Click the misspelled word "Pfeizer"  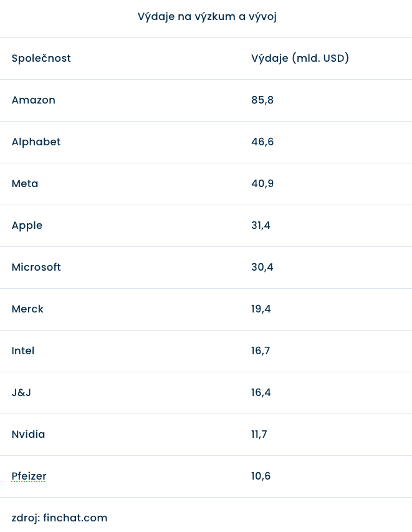(x=29, y=476)
